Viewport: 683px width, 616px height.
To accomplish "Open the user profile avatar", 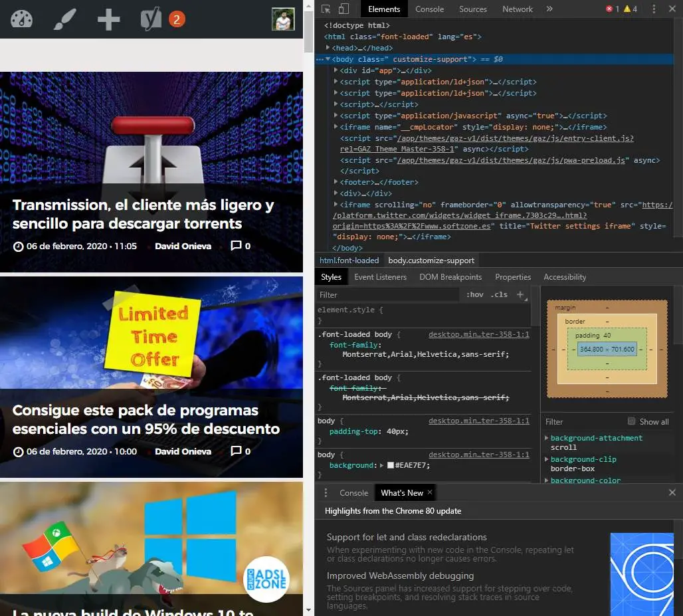I will pyautogui.click(x=283, y=19).
